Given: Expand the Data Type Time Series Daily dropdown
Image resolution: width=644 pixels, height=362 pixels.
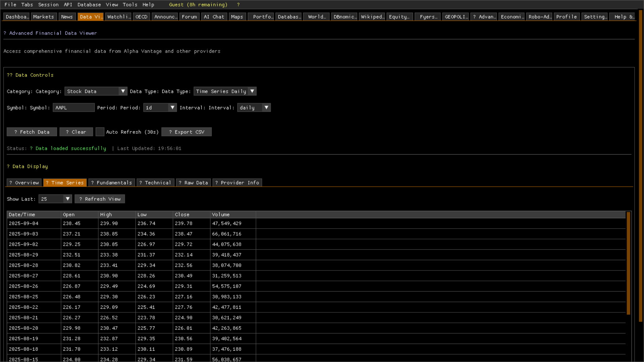Looking at the screenshot, I should [x=225, y=91].
